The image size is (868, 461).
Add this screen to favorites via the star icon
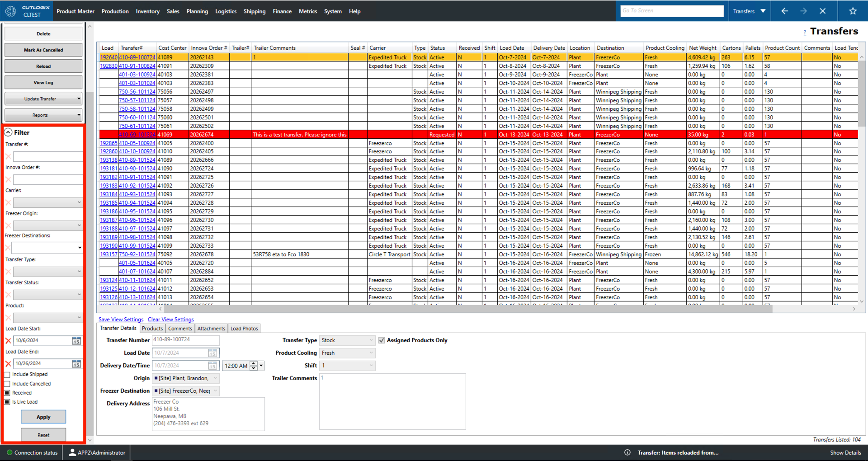(x=853, y=11)
